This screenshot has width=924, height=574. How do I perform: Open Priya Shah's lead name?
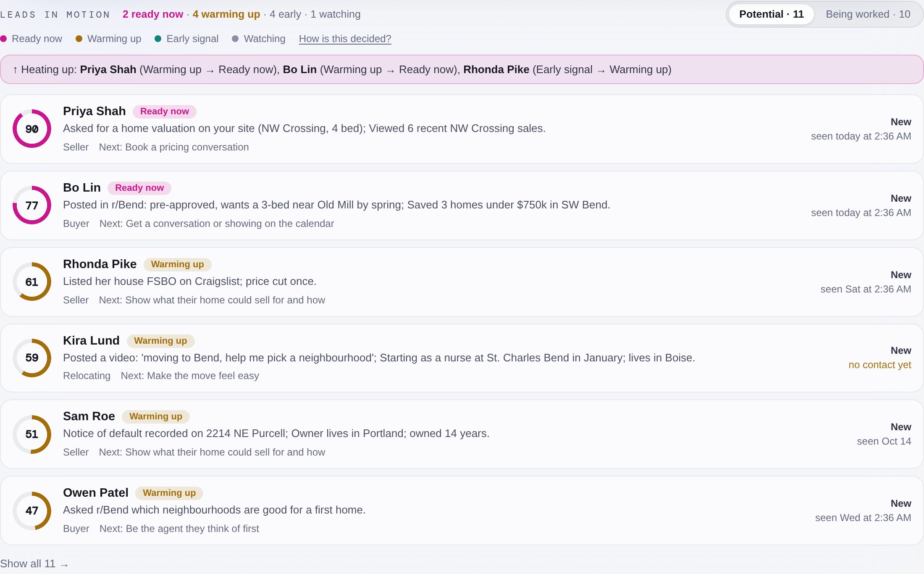(94, 111)
